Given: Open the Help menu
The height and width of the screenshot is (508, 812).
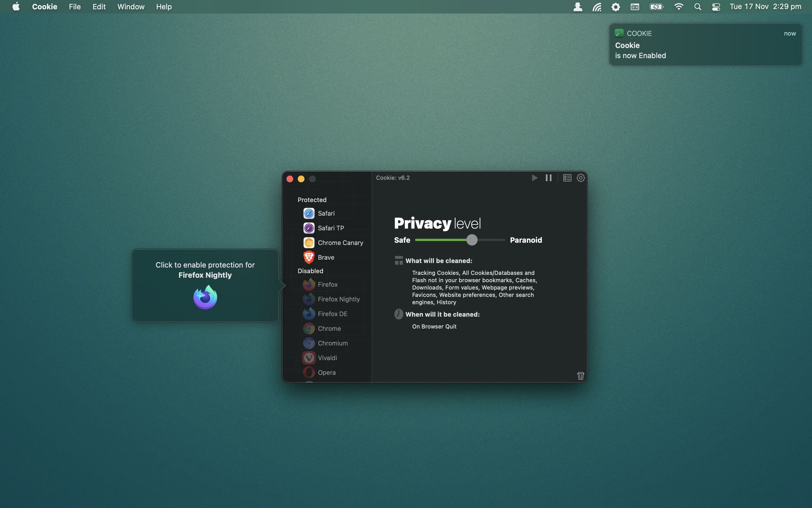Looking at the screenshot, I should coord(164,7).
